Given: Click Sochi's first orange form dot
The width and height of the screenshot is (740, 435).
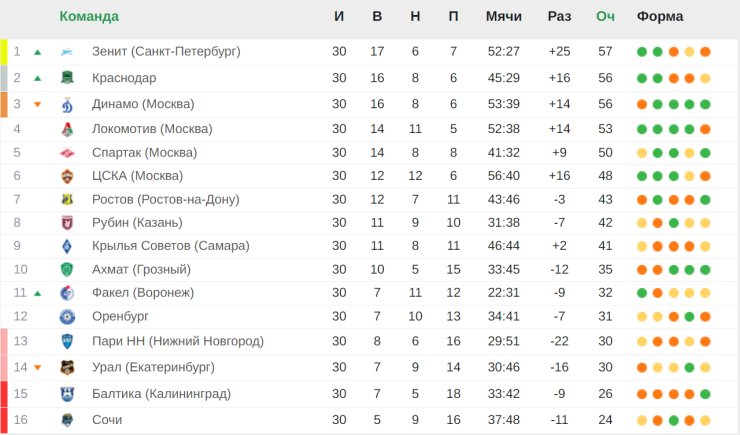Looking at the screenshot, I should click(x=657, y=420).
